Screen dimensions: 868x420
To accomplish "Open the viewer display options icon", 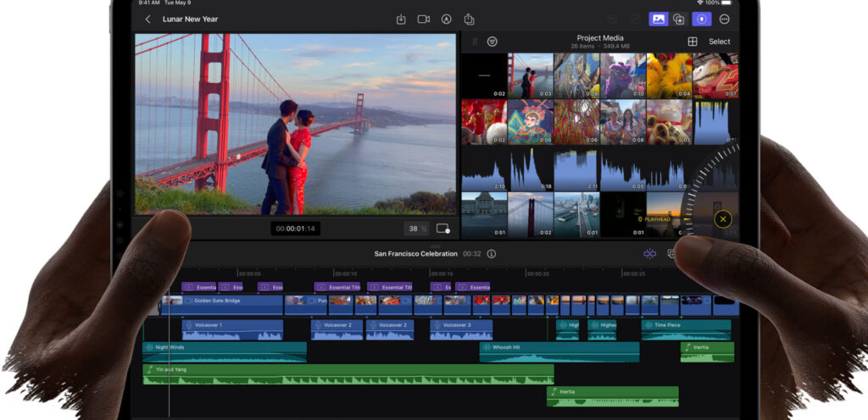I will [x=442, y=229].
